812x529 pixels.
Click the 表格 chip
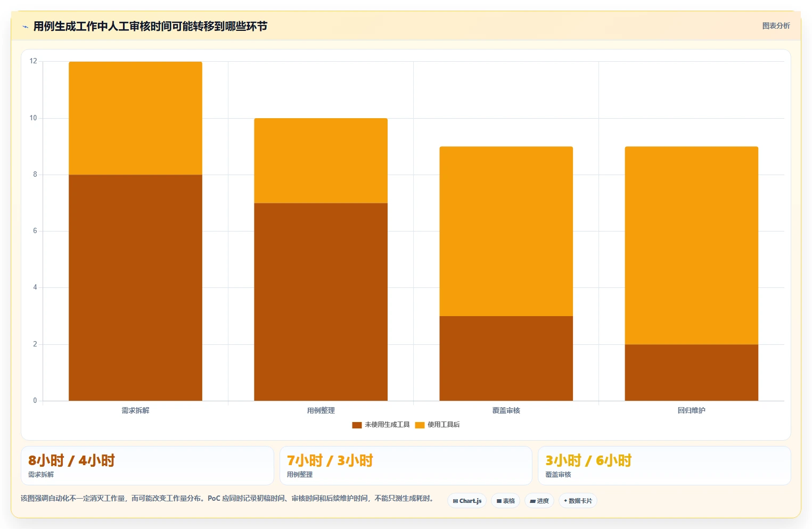coord(505,501)
